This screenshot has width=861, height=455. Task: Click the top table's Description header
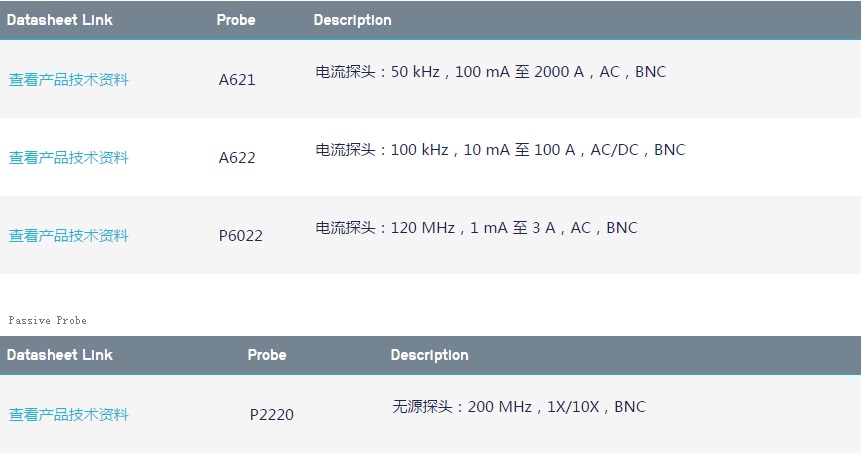click(x=353, y=20)
